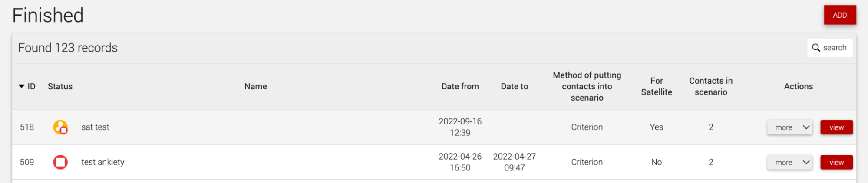
Task: View the test ankiety scenario
Action: pyautogui.click(x=836, y=163)
